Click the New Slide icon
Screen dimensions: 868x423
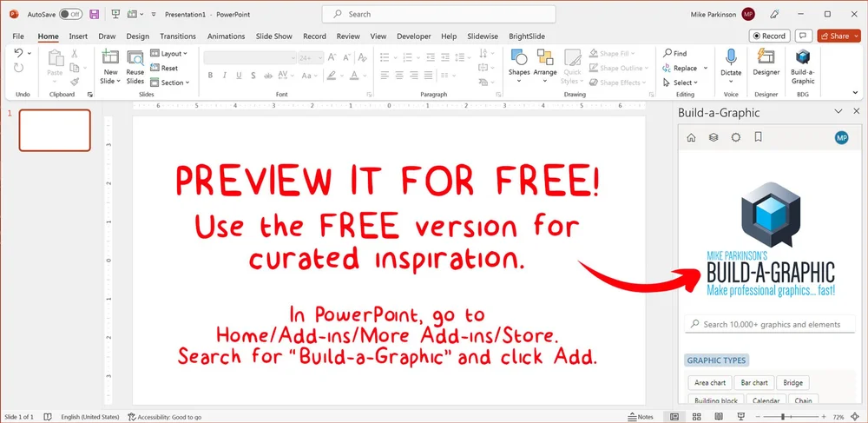click(111, 57)
